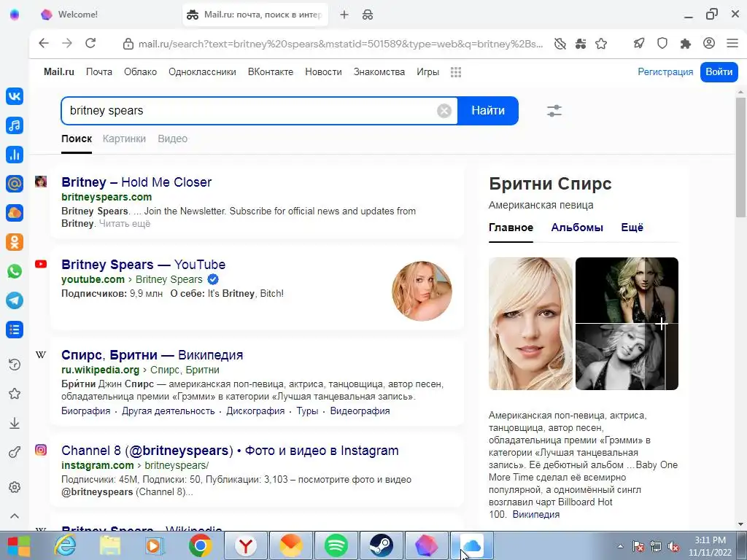
Task: Open search settings sliders icon
Action: [554, 111]
